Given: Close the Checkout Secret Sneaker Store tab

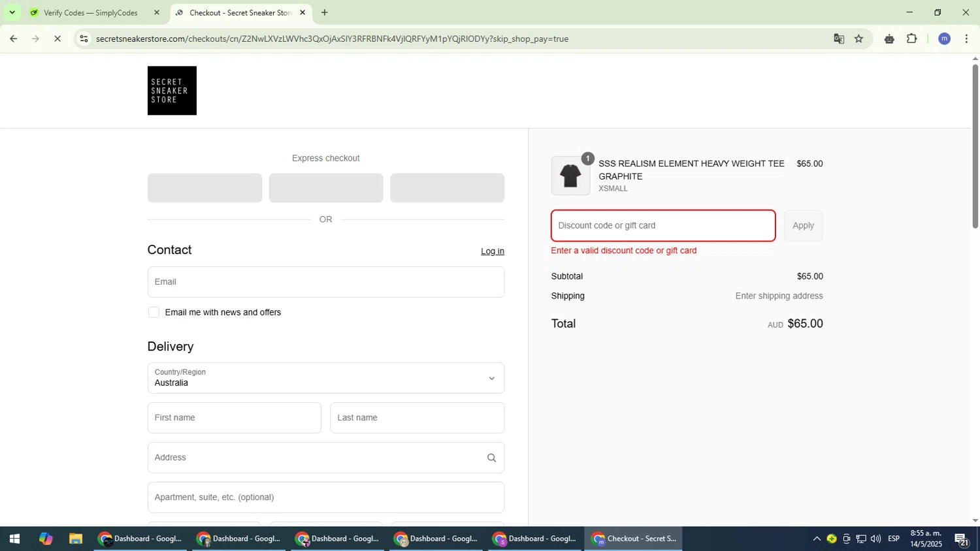Looking at the screenshot, I should [x=302, y=12].
